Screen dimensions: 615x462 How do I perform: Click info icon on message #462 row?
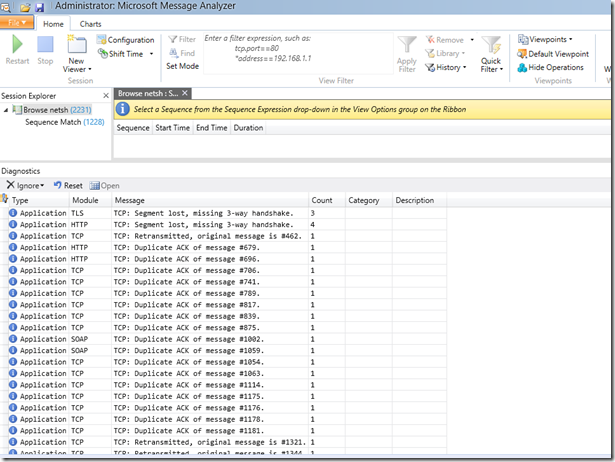(13, 236)
